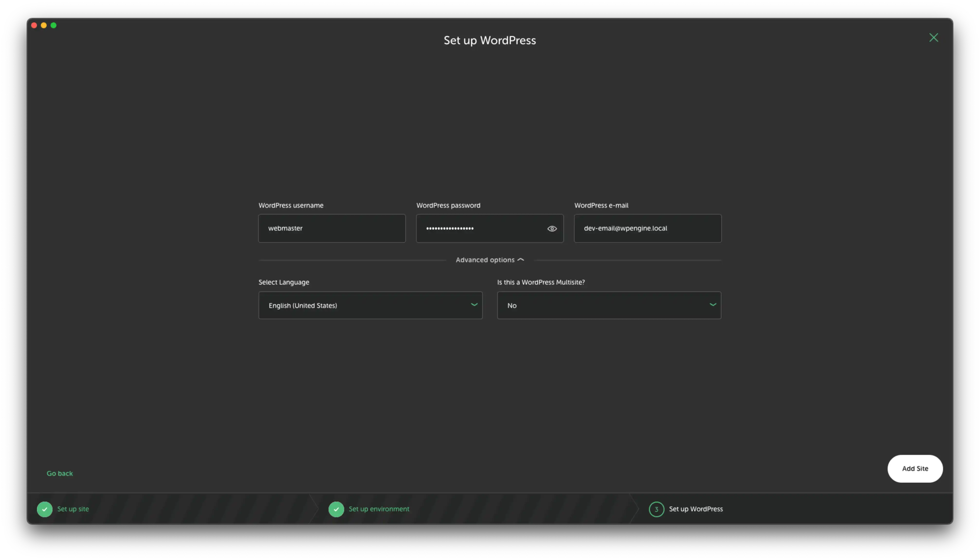The height and width of the screenshot is (560, 980).
Task: Collapse the Advanced options section
Action: point(490,260)
